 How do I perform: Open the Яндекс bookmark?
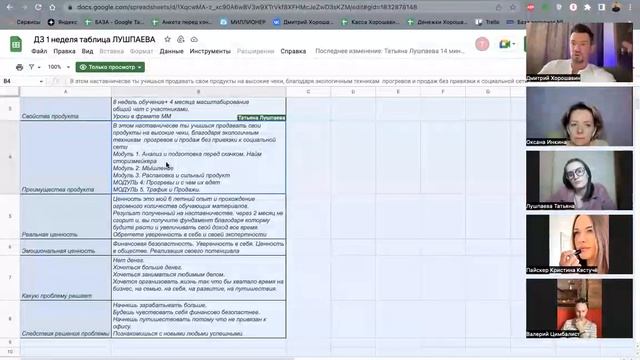tap(62, 22)
